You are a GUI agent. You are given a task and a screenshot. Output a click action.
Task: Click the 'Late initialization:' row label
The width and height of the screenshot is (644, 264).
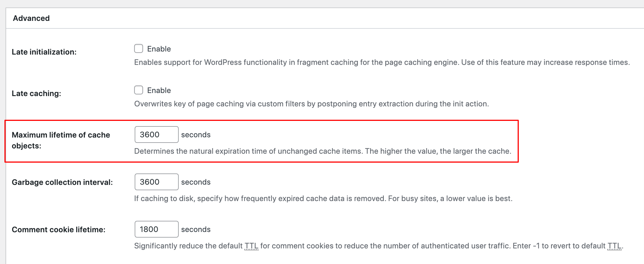tap(44, 52)
